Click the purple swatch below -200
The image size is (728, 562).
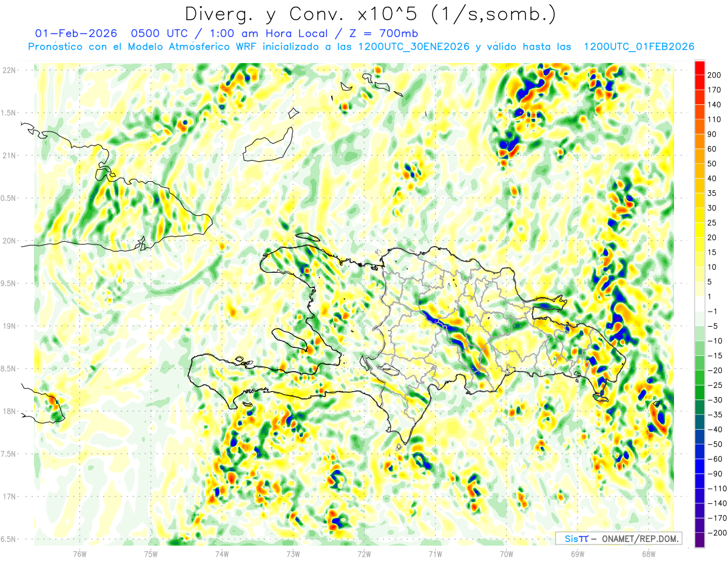pos(699,540)
